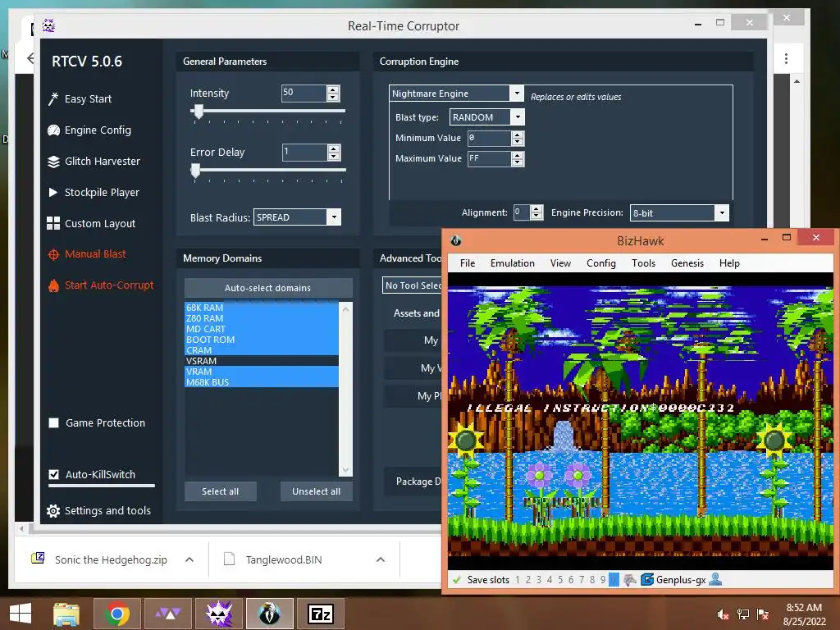Image resolution: width=840 pixels, height=630 pixels.
Task: Toggle M68K BUS memory domain
Action: pos(262,382)
